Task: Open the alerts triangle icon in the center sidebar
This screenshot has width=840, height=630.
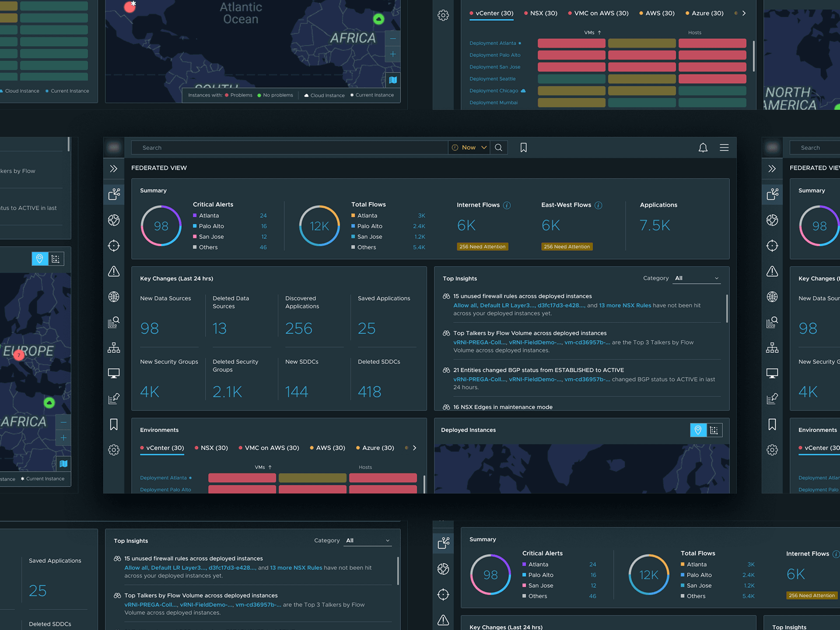Action: click(x=114, y=271)
